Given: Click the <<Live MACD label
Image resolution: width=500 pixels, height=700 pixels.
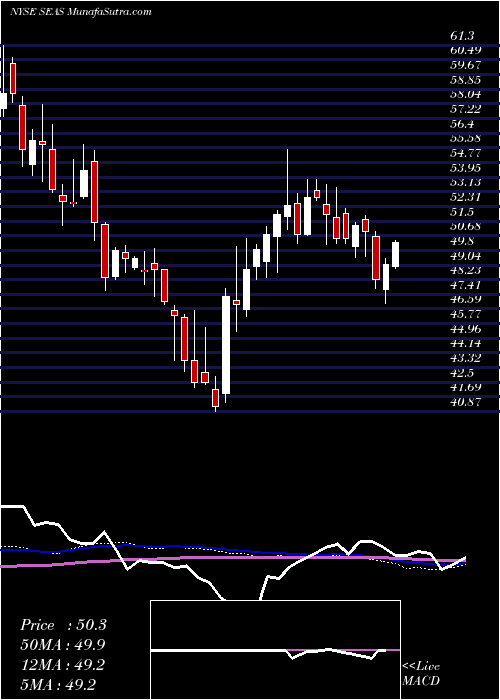Looking at the screenshot, I should click(x=421, y=674).
